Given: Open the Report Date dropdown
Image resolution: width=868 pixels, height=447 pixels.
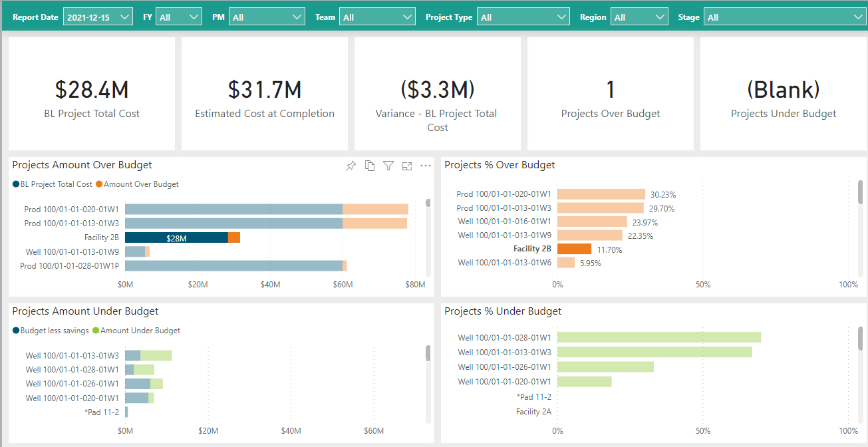Looking at the screenshot, I should [98, 17].
